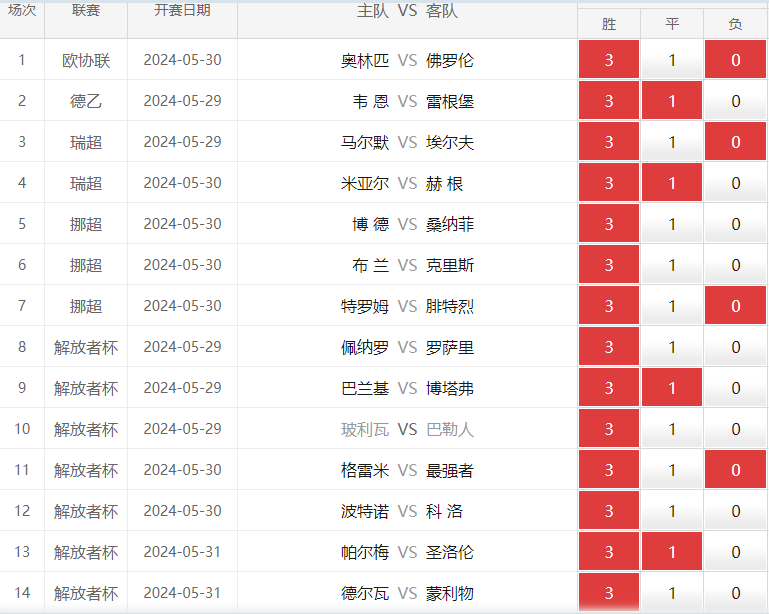The width and height of the screenshot is (769, 614).
Task: Select 平 (1) for 马尔默 VS 埃尔夫
Action: pos(672,142)
